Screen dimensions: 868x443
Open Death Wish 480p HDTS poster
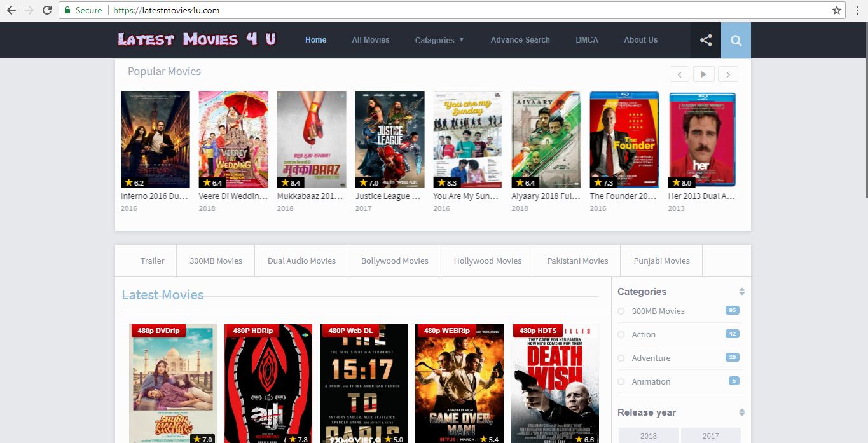555,384
